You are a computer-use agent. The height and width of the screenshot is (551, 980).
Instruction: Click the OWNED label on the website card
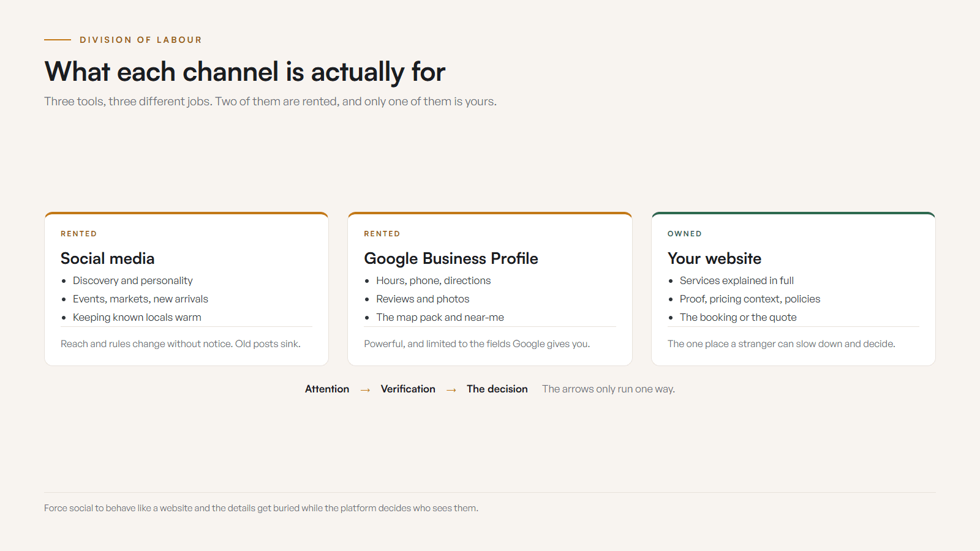(x=685, y=234)
